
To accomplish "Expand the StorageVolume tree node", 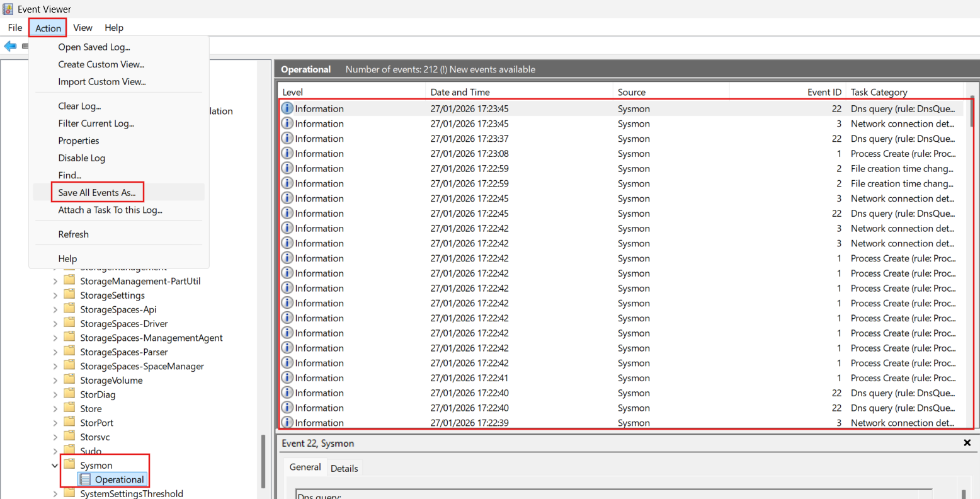I will 55,381.
